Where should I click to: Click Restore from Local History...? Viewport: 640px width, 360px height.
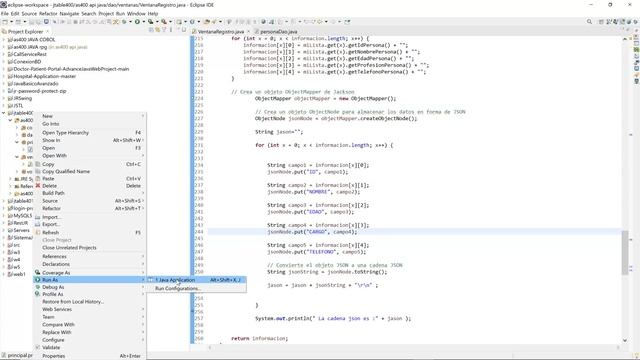coord(89,302)
